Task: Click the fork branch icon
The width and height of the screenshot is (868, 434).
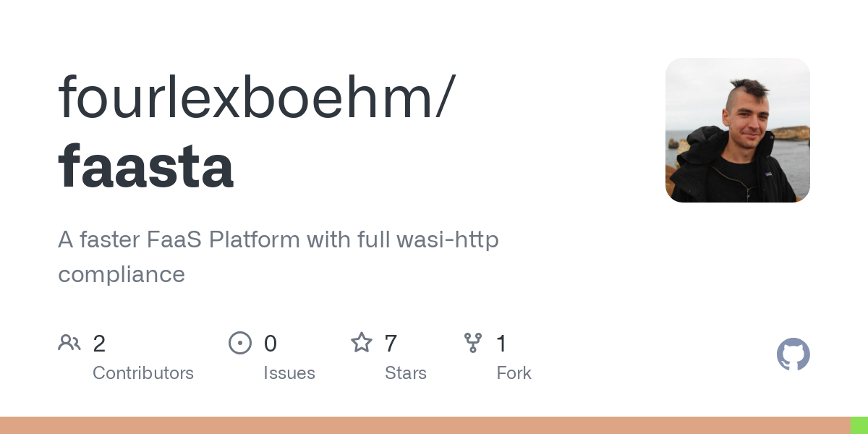Action: tap(473, 343)
